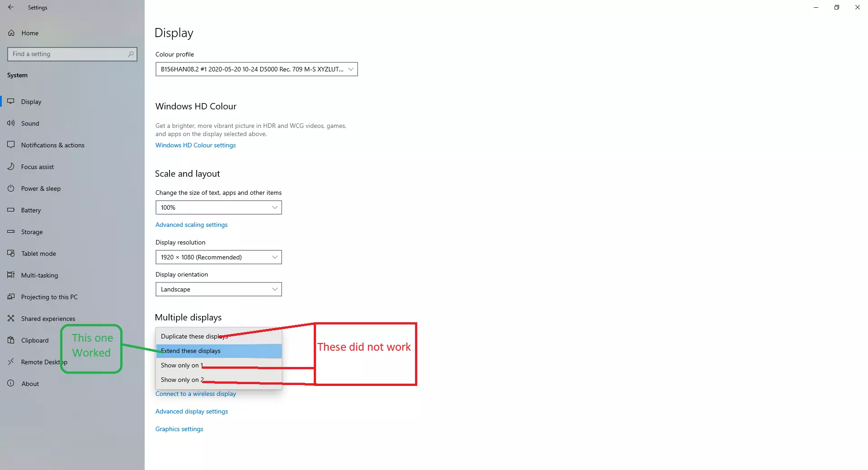Image resolution: width=868 pixels, height=470 pixels.
Task: Expand the scale dropdown chevron
Action: [274, 207]
